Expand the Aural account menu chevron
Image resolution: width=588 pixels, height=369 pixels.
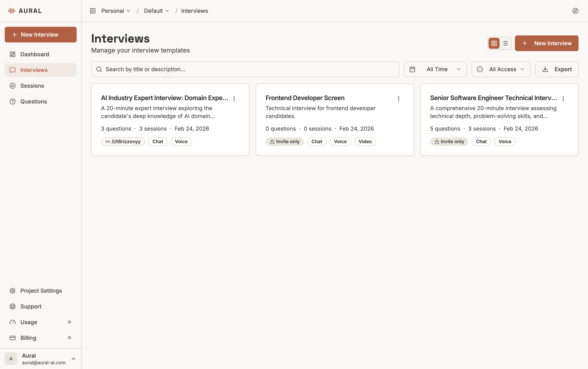(x=73, y=359)
